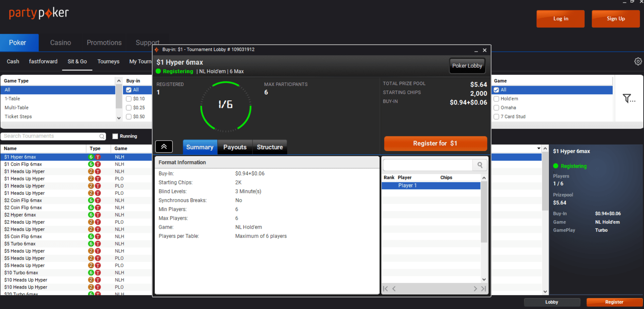Viewport: 644px width, 309px height.
Task: Open the Casino main tab
Action: 61,43
